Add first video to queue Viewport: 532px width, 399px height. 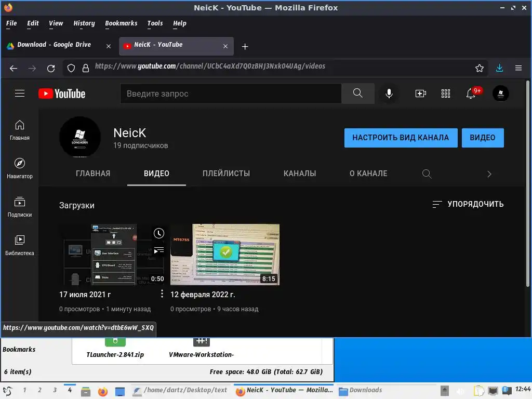point(159,250)
